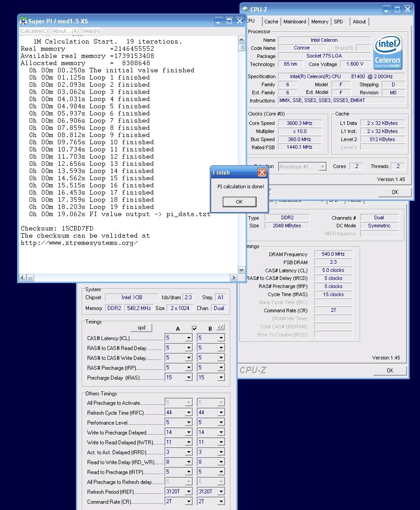Screen dimensions: 420x510
Task: Expand RAS# to CAS# Write Delay A dropdown
Action: point(189,358)
